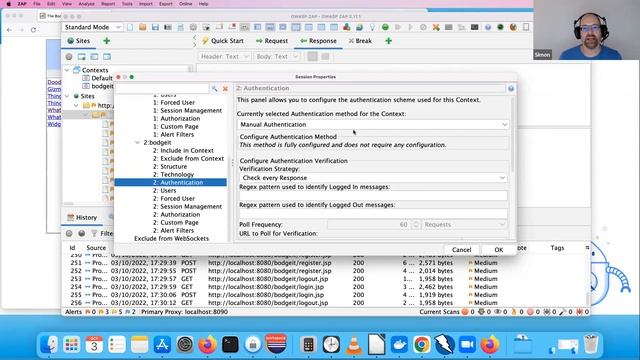Click Cancel in Session Properties

coord(461,250)
